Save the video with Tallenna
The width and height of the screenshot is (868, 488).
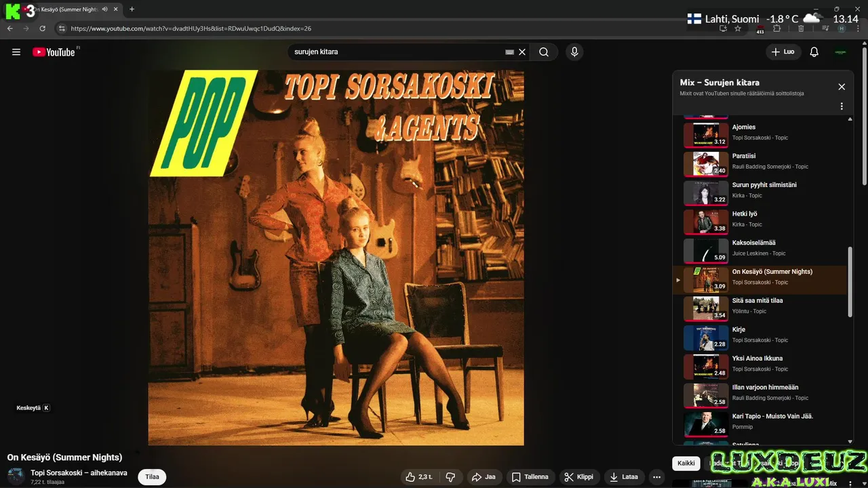click(x=530, y=477)
